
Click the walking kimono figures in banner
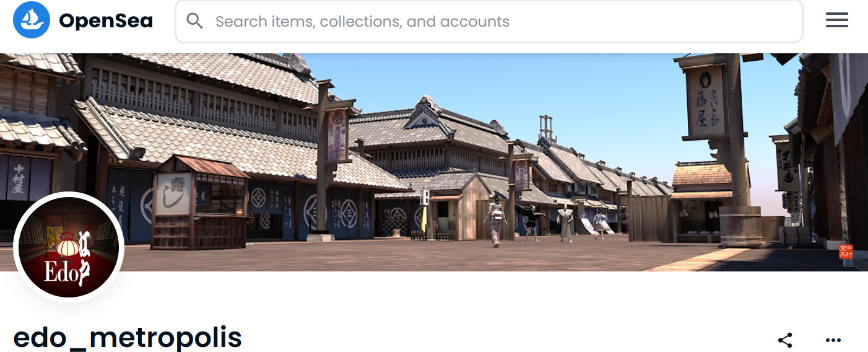tap(545, 220)
